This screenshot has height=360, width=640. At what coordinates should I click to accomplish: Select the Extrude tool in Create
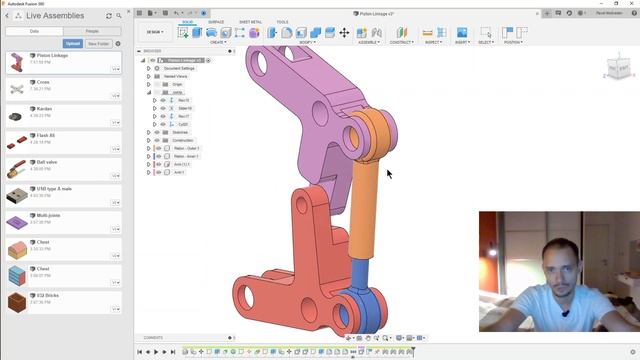click(x=197, y=33)
